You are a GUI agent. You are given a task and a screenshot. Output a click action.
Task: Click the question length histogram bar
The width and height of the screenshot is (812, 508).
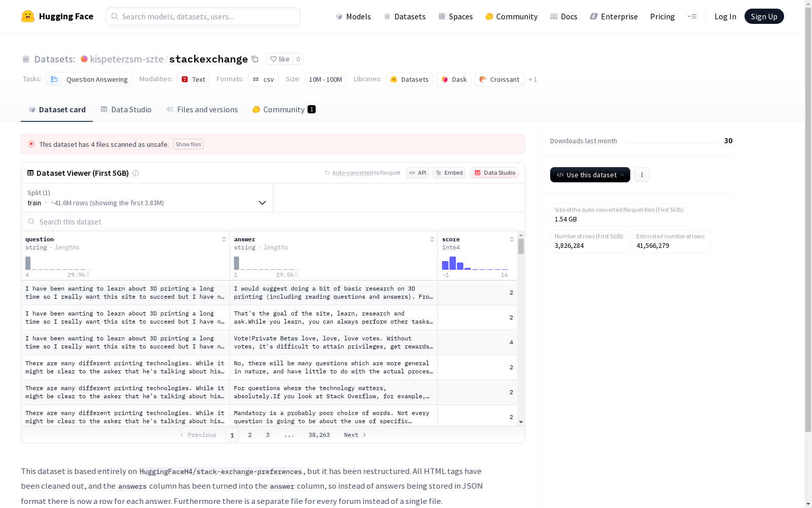pyautogui.click(x=28, y=263)
